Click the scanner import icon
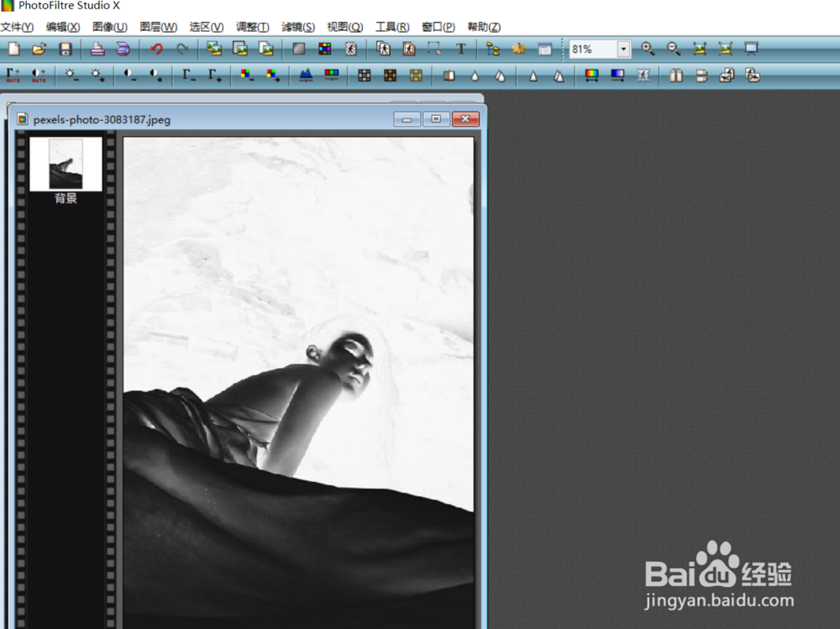This screenshot has width=840, height=629. (x=123, y=50)
